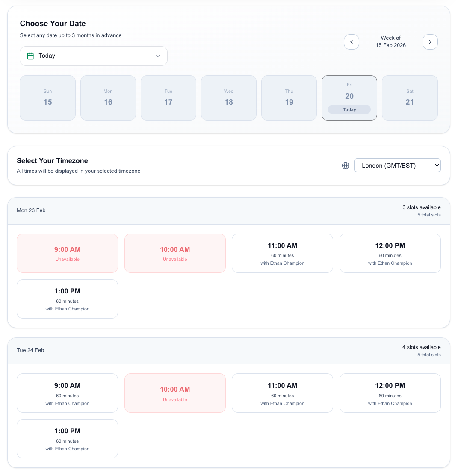Image resolution: width=458 pixels, height=476 pixels.
Task: Open the London (GMT/BST) timezone dropdown
Action: click(397, 165)
